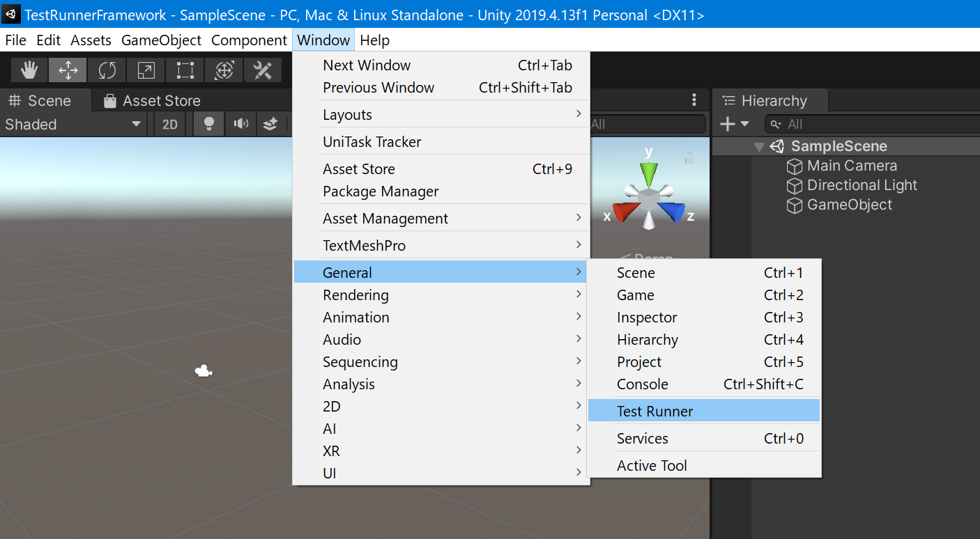Toggle 2D view mode
This screenshot has height=539, width=980.
pyautogui.click(x=169, y=123)
